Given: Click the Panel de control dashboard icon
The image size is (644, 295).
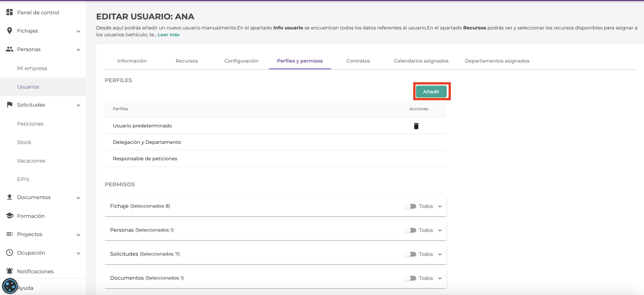Looking at the screenshot, I should coord(10,12).
